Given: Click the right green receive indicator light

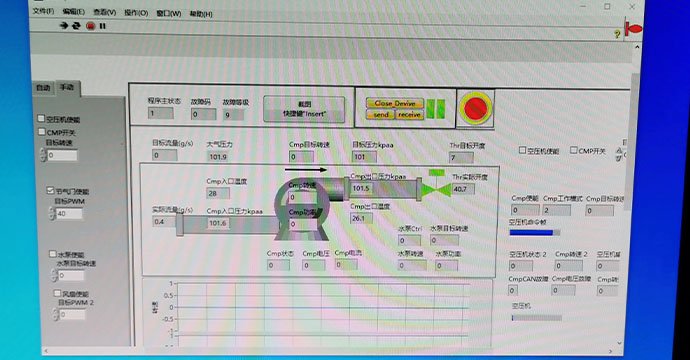Looking at the screenshot, I should (x=440, y=108).
